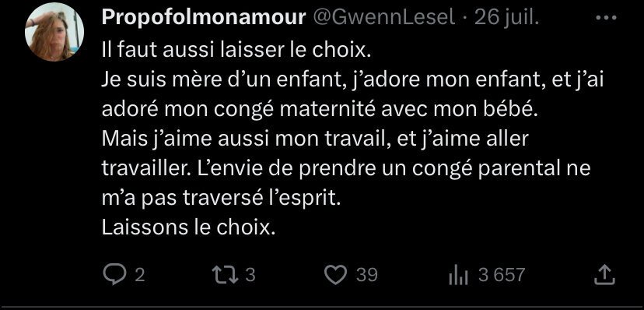Open the @GwennLesel handle link

click(384, 18)
